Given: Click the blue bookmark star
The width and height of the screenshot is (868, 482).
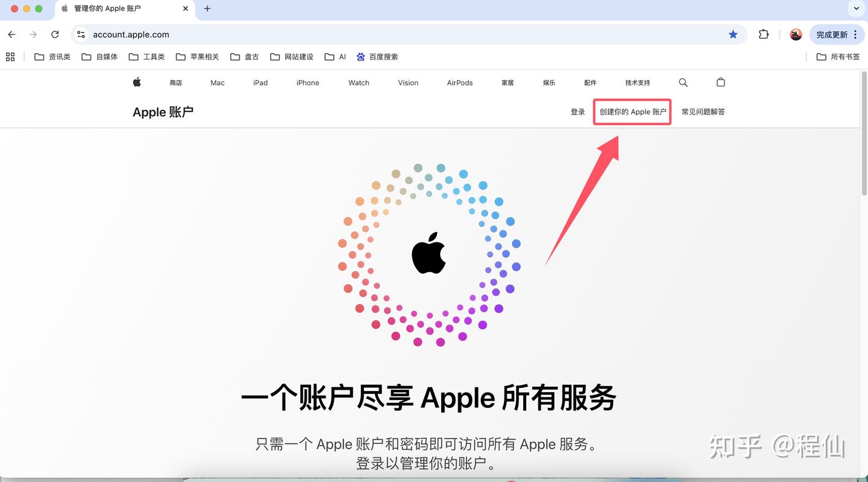Looking at the screenshot, I should click(733, 34).
